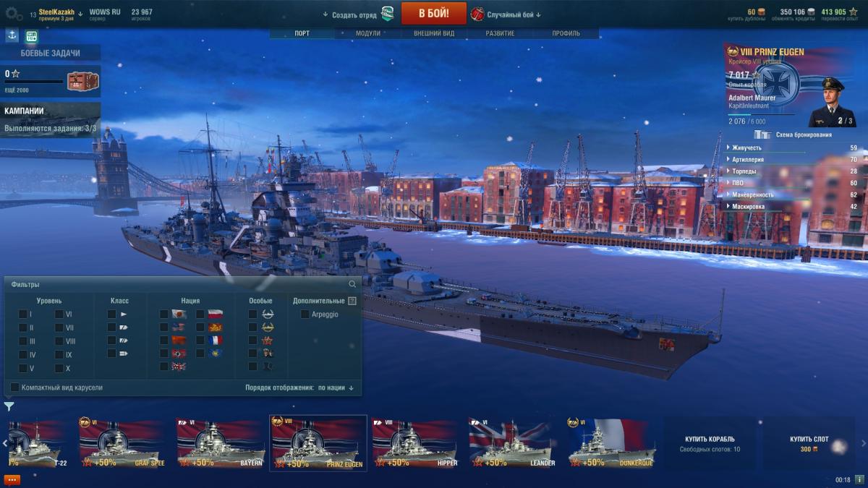The height and width of the screenshot is (488, 868).
Task: Check the Japan nation flag filter
Action: (164, 314)
